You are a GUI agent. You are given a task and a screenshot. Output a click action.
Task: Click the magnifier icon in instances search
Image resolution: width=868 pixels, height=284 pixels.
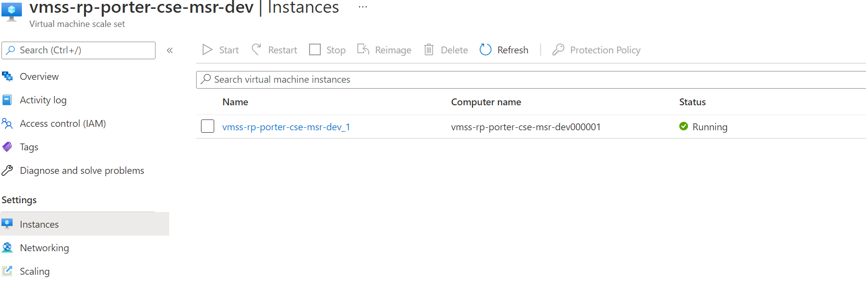coord(206,79)
